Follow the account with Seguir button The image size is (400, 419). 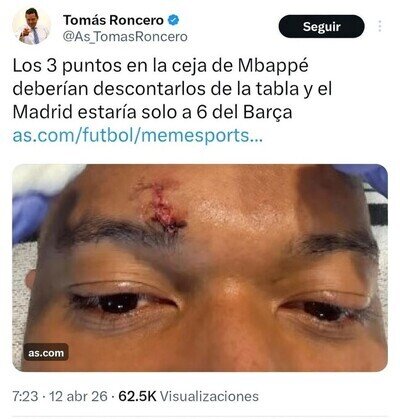pos(321,26)
